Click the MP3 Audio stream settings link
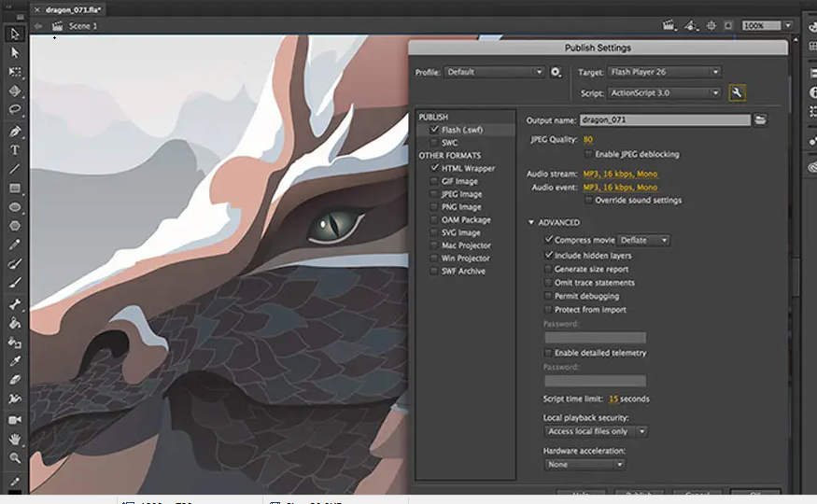 (622, 174)
